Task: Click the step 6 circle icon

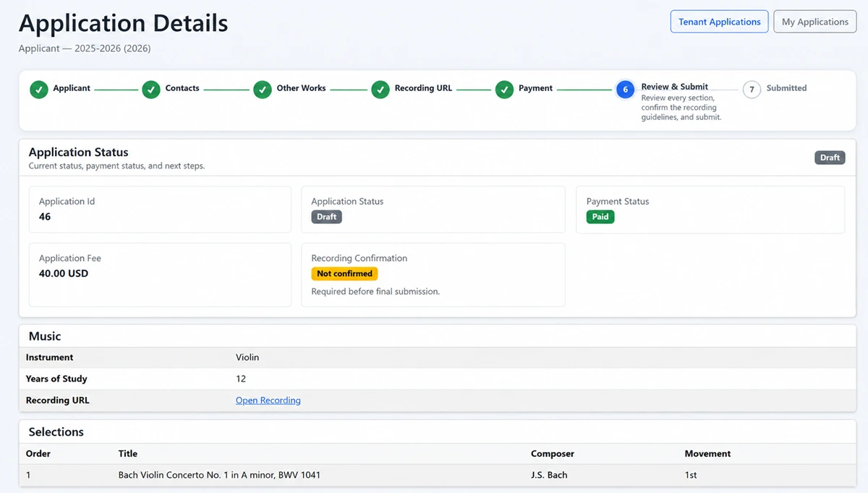Action: point(626,90)
